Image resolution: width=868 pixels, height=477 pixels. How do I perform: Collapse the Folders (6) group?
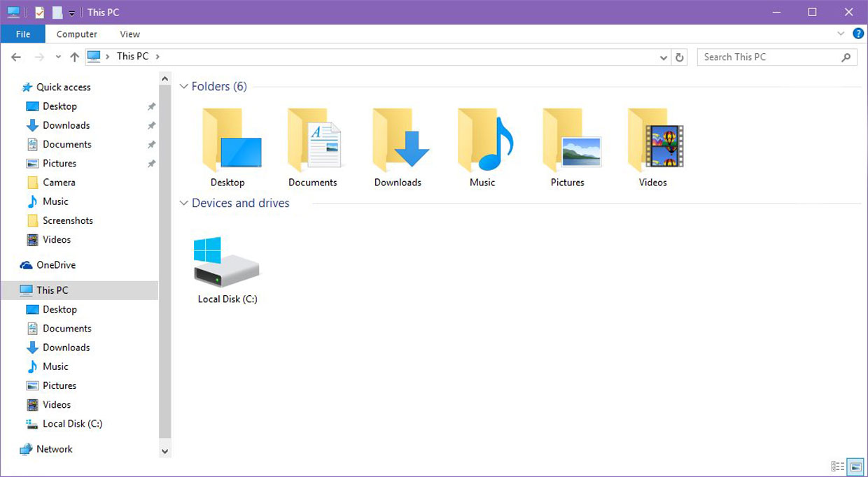184,87
